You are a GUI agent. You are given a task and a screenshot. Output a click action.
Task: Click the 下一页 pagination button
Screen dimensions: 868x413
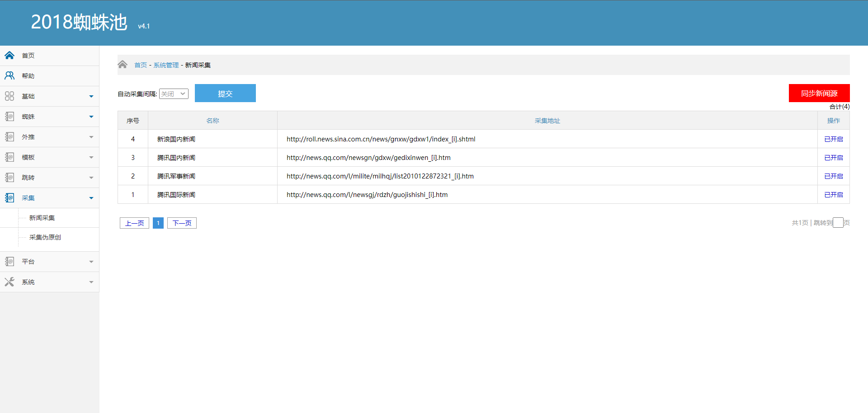pyautogui.click(x=182, y=223)
